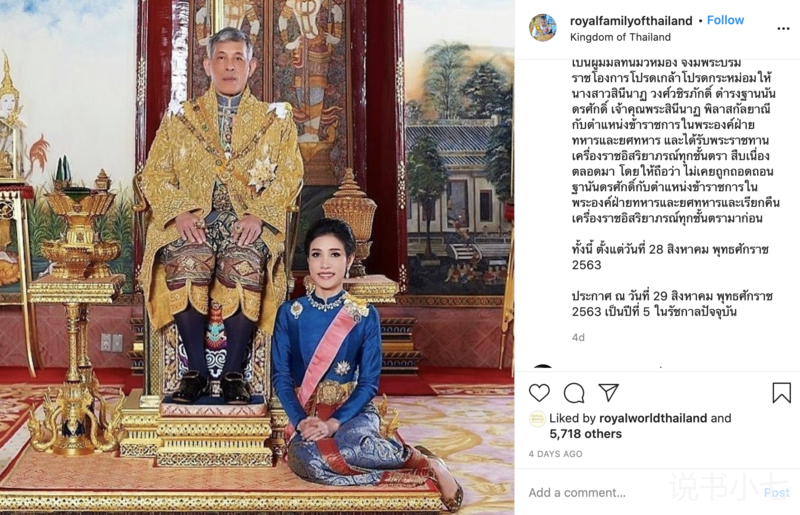This screenshot has height=515, width=800.
Task: Open list of 5,718 others who liked
Action: point(585,434)
